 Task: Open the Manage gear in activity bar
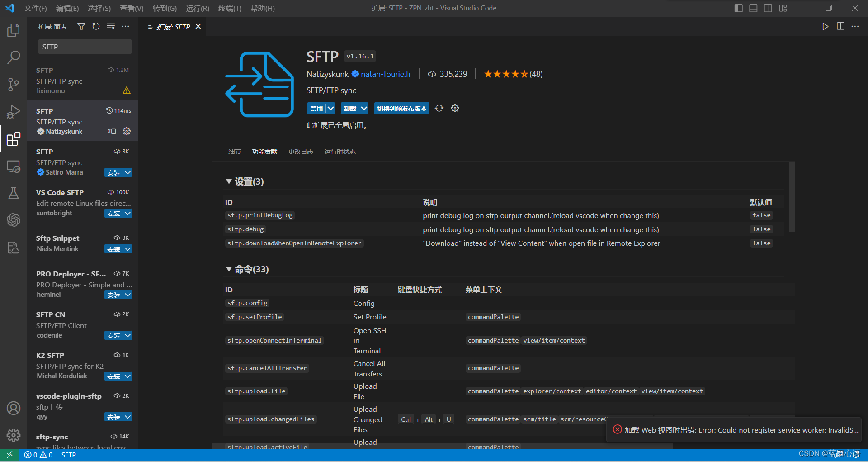tap(14, 435)
